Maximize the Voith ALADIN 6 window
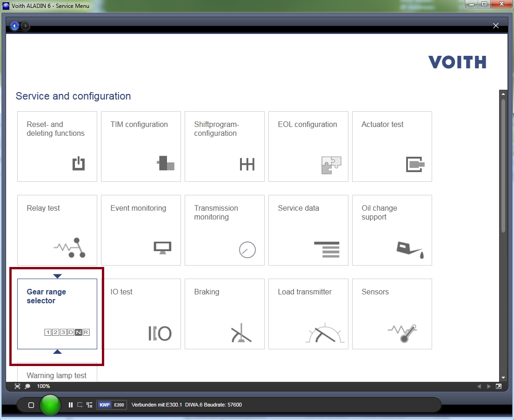The image size is (514, 420). (484, 4)
